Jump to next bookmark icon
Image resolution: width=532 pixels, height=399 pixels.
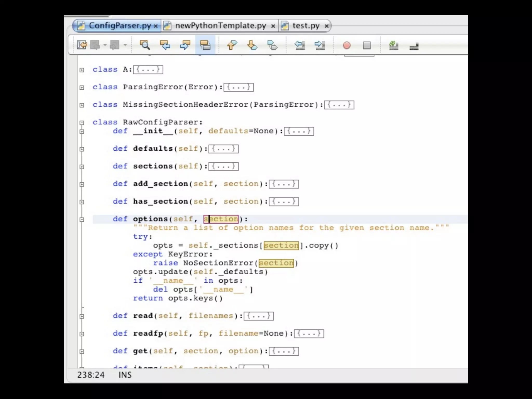(252, 45)
